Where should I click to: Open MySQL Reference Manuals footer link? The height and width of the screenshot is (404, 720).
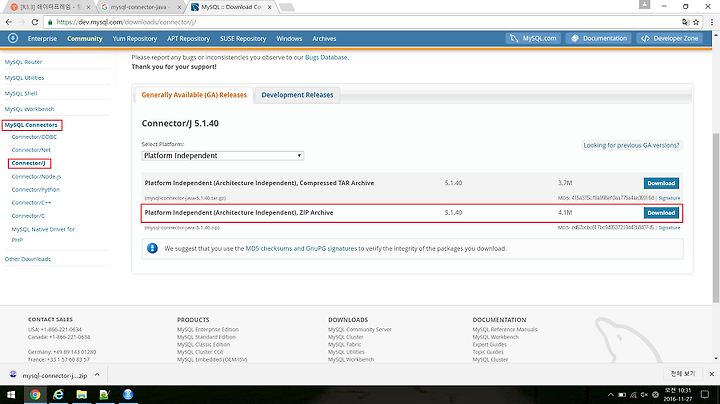coord(505,329)
